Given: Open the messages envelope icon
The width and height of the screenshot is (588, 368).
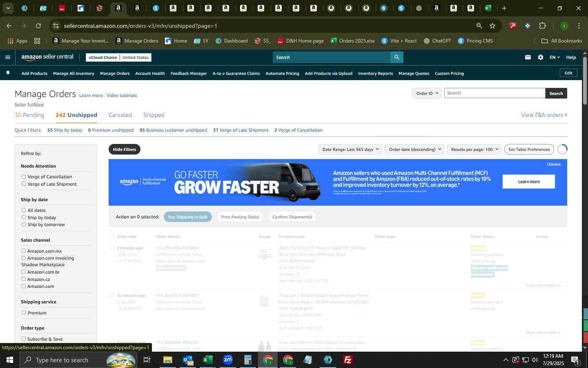Looking at the screenshot, I should click(528, 57).
